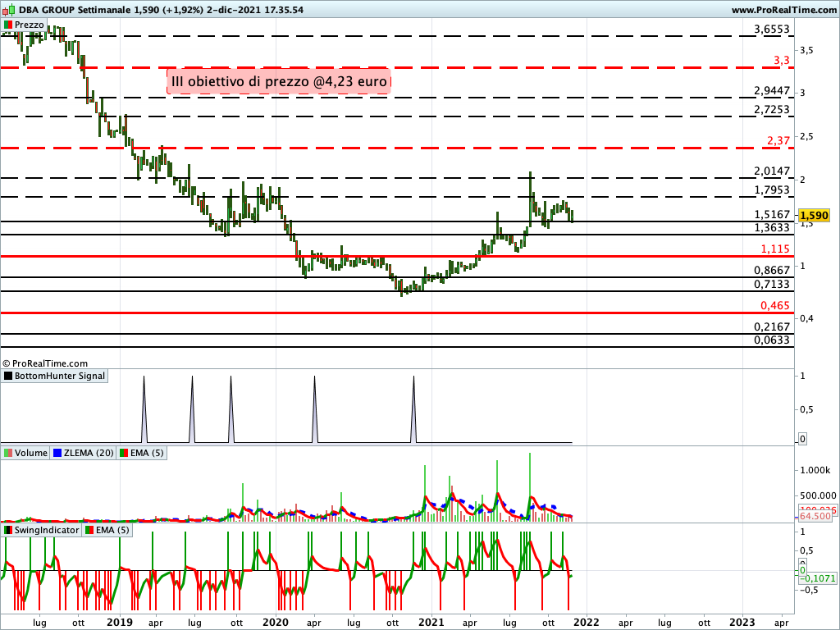The image size is (840, 630).
Task: Select the red 3,3 level label
Action: click(782, 61)
